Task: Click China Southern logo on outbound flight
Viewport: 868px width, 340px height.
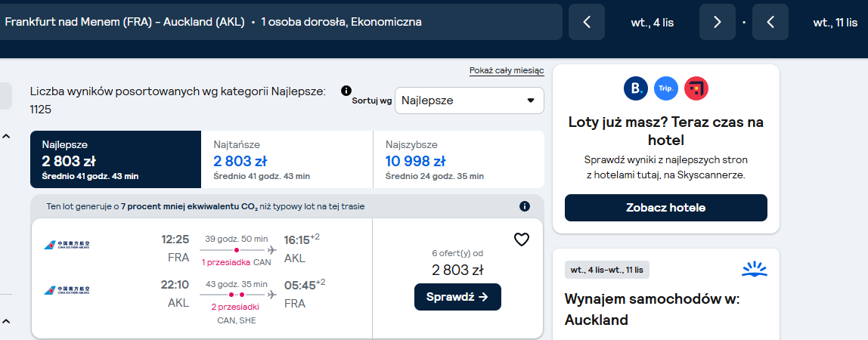Action: [67, 244]
